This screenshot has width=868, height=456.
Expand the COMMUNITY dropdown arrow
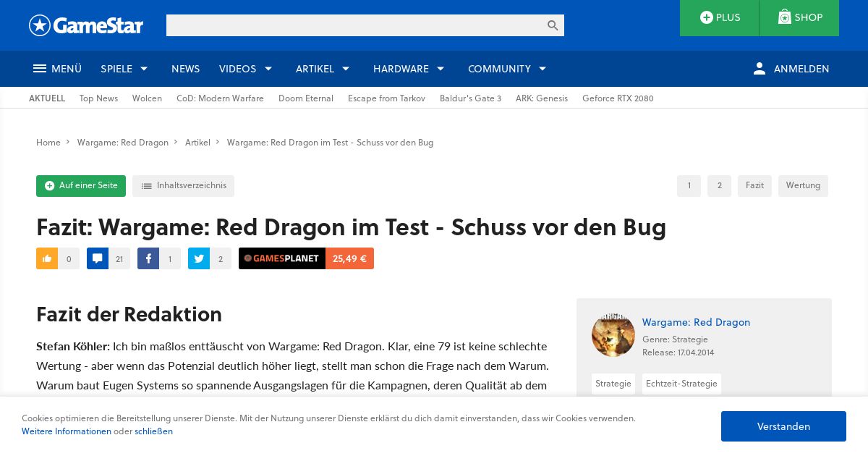542,69
